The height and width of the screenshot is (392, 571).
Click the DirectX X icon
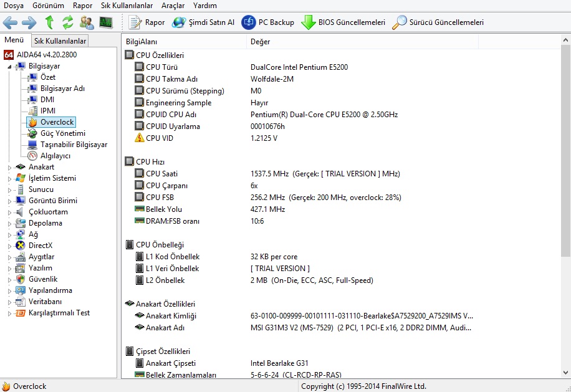coord(21,246)
